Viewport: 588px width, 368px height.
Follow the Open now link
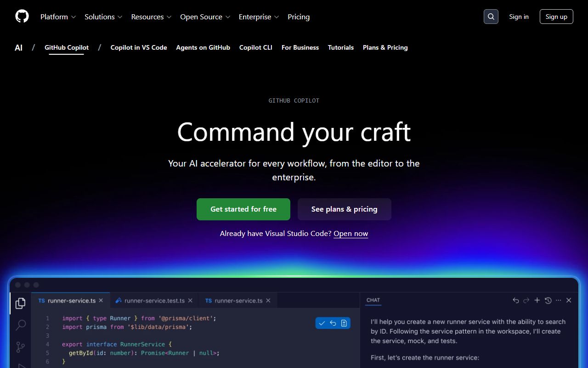coord(351,233)
